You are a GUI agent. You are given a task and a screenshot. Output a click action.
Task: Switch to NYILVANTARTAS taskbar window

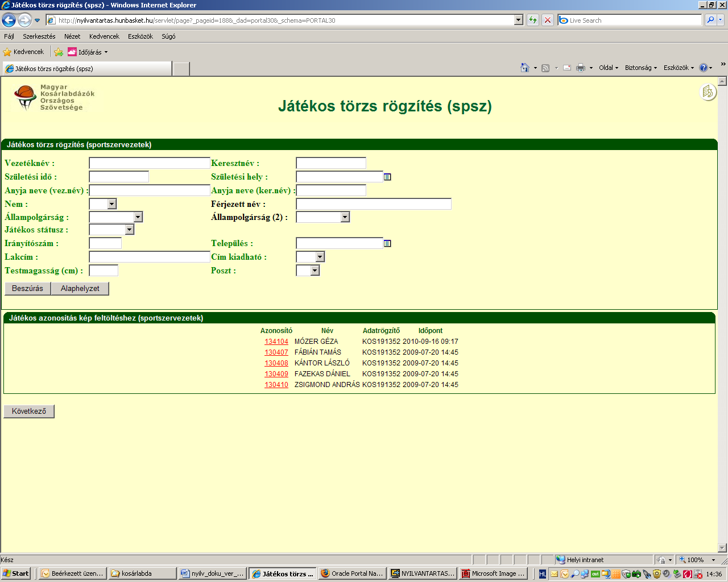click(x=423, y=573)
